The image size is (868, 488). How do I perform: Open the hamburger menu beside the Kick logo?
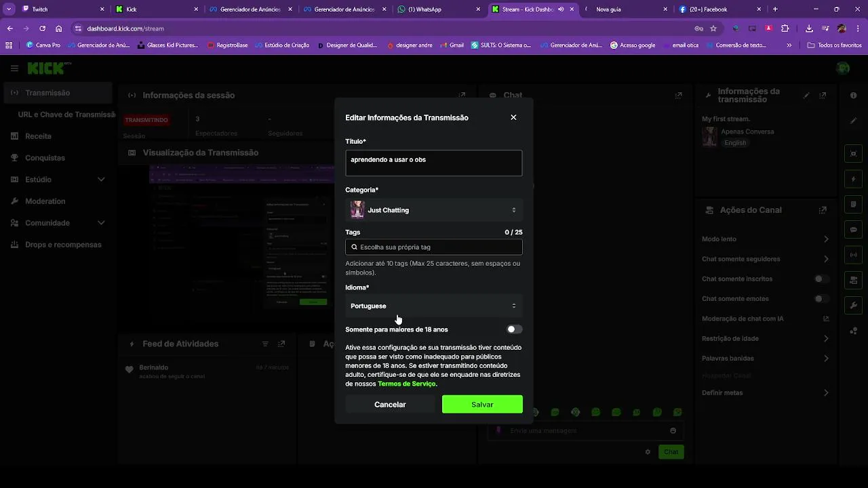(x=14, y=68)
